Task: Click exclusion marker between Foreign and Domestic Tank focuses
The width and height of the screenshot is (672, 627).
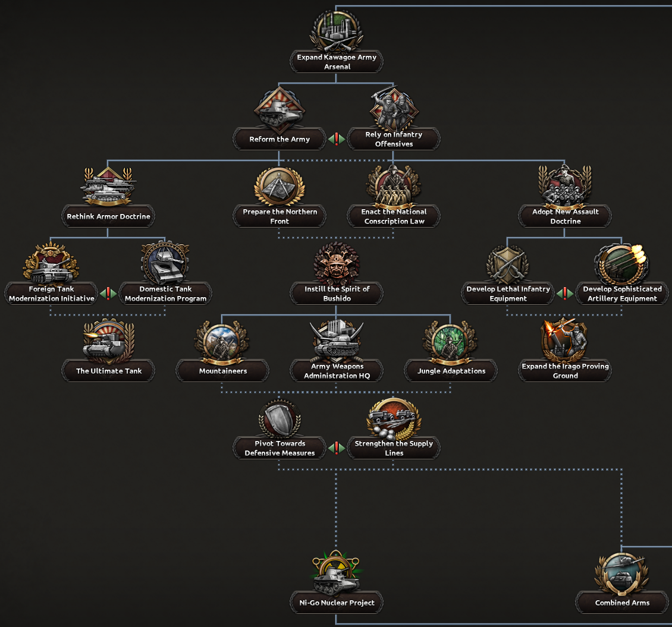Action: (x=108, y=294)
